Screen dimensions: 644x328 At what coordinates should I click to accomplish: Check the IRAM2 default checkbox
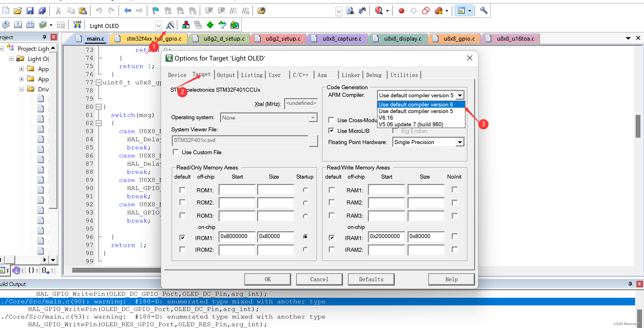(332, 249)
